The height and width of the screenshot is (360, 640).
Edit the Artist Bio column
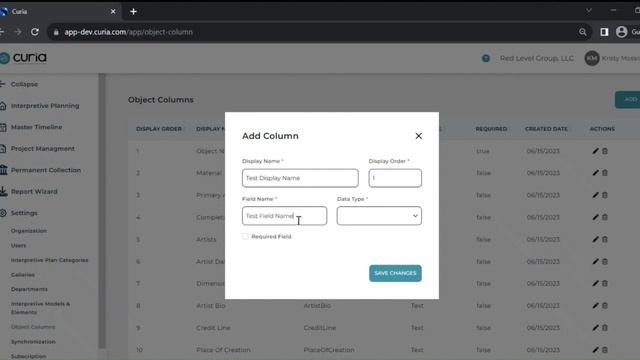pyautogui.click(x=596, y=305)
